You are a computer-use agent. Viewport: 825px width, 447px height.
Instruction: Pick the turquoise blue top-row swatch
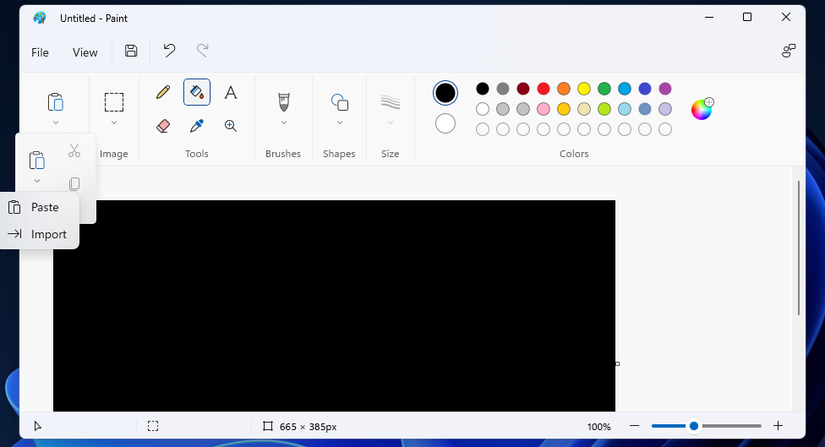click(x=625, y=89)
